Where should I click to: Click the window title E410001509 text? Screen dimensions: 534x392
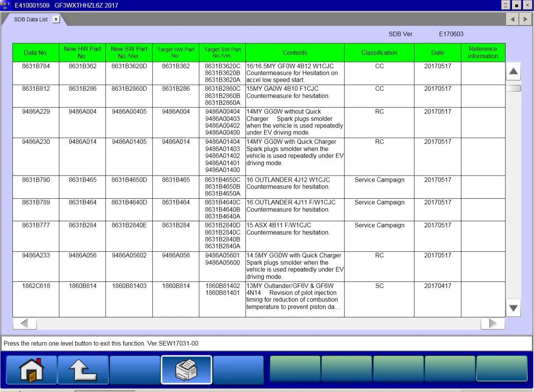pos(32,5)
